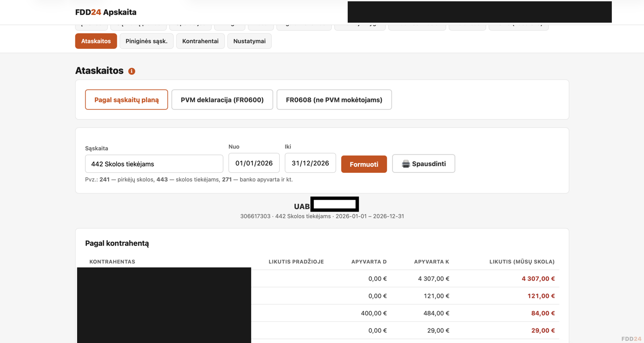
Task: Select the red balance 121,00 €
Action: [x=541, y=296]
